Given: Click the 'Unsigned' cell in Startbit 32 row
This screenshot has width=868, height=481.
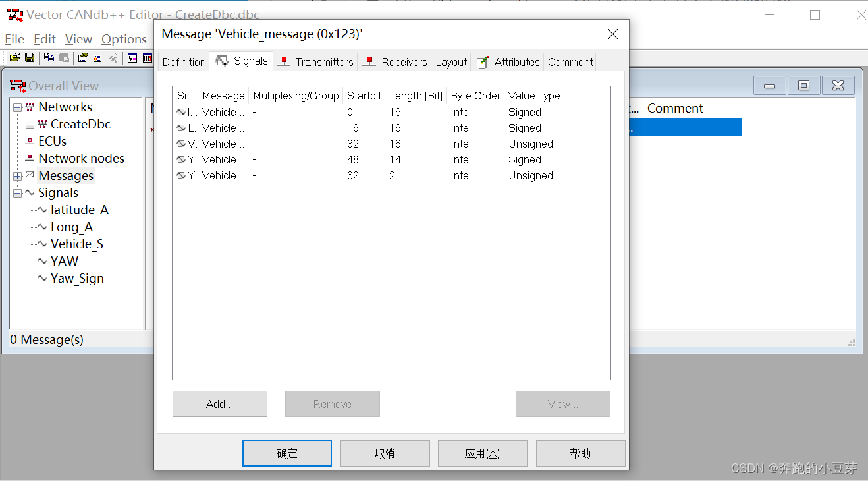Looking at the screenshot, I should point(531,144).
